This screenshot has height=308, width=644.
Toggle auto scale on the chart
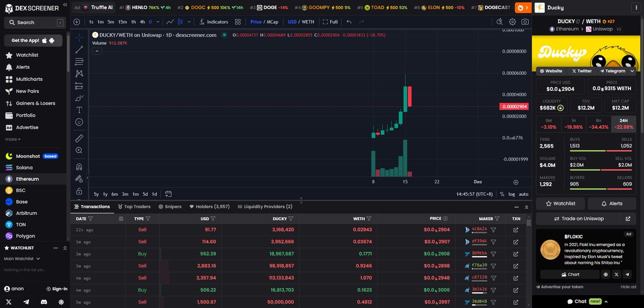coord(524,194)
